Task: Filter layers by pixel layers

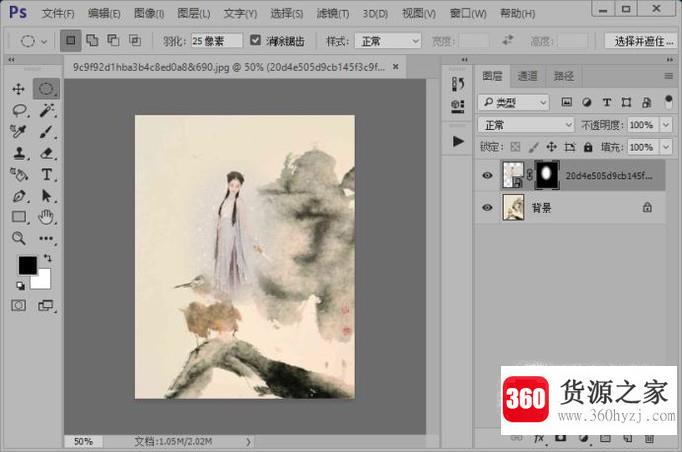Action: pos(566,102)
